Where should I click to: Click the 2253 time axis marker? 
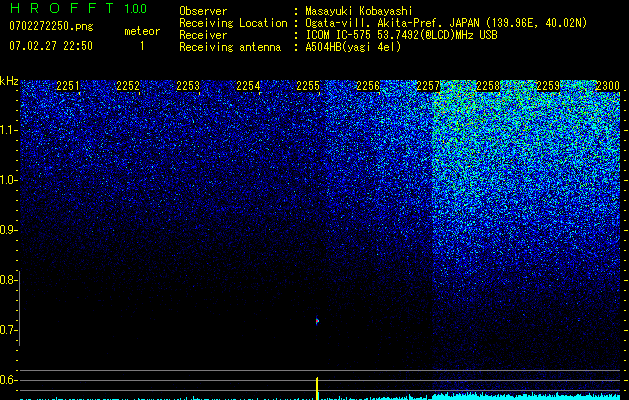click(188, 86)
